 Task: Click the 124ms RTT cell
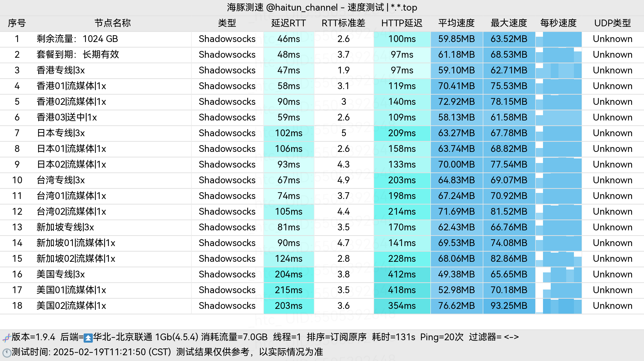tap(289, 259)
